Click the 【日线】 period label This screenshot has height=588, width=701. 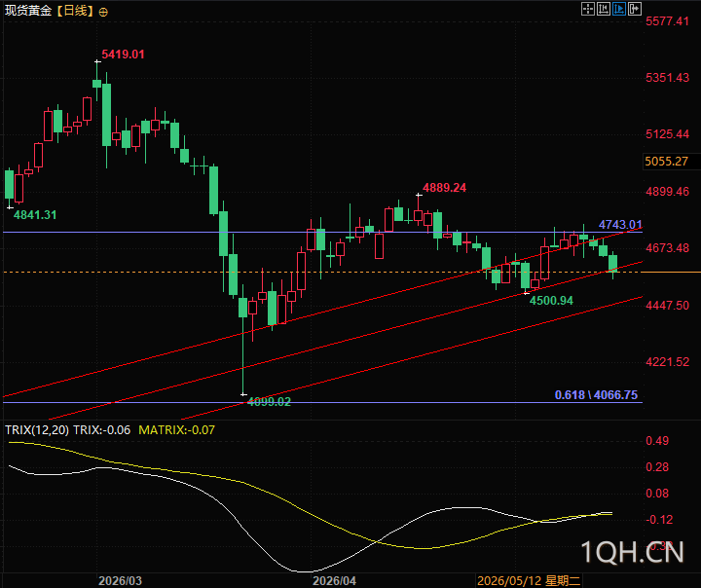(x=76, y=11)
